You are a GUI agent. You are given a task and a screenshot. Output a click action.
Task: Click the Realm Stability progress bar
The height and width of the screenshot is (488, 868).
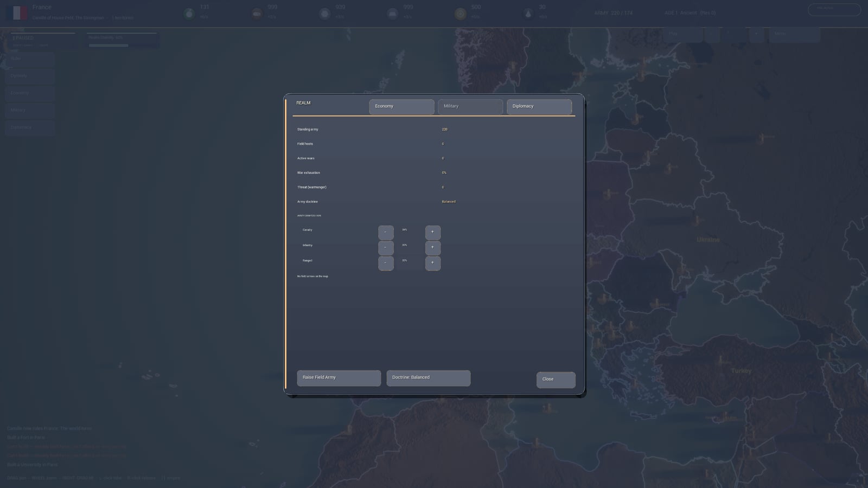point(122,45)
